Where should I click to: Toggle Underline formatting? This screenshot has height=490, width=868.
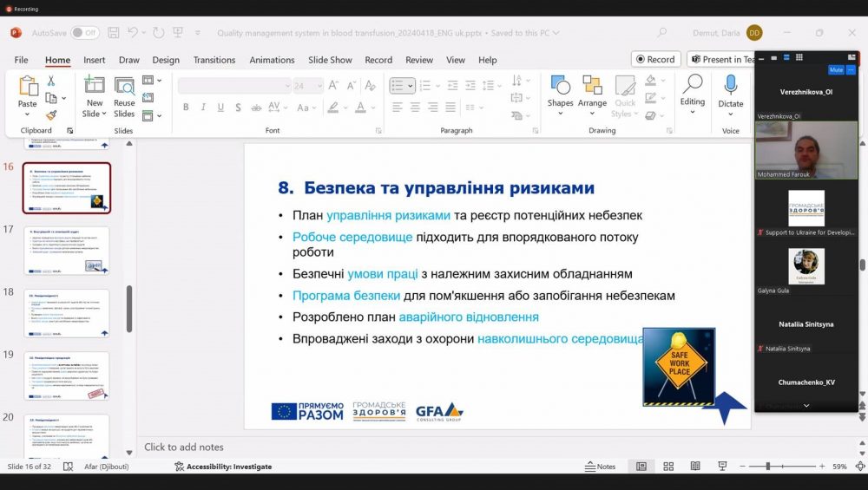point(220,108)
